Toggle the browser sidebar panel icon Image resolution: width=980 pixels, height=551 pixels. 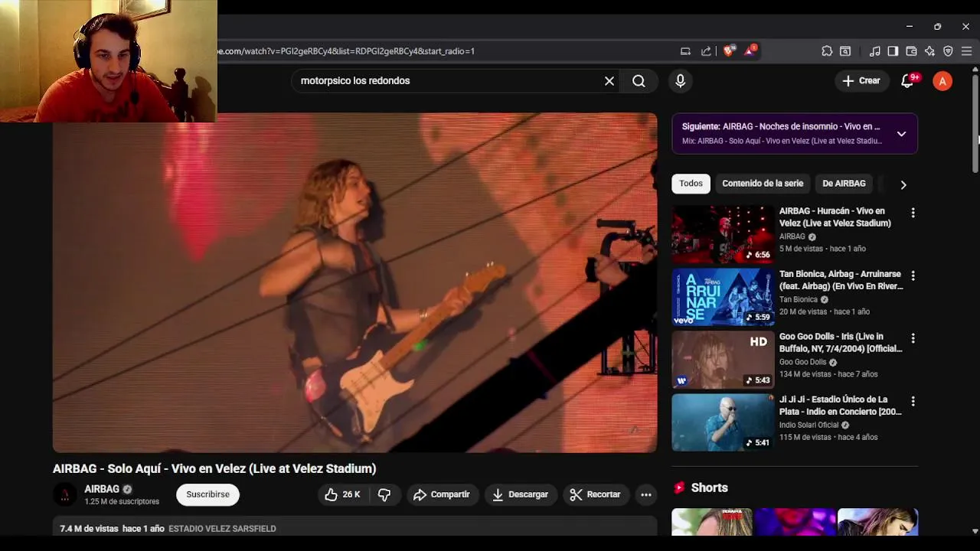[893, 51]
